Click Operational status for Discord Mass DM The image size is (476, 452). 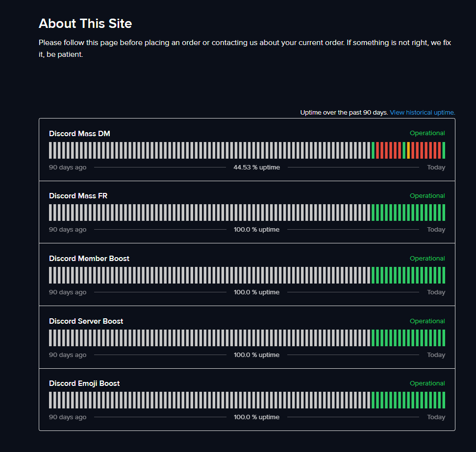(427, 133)
